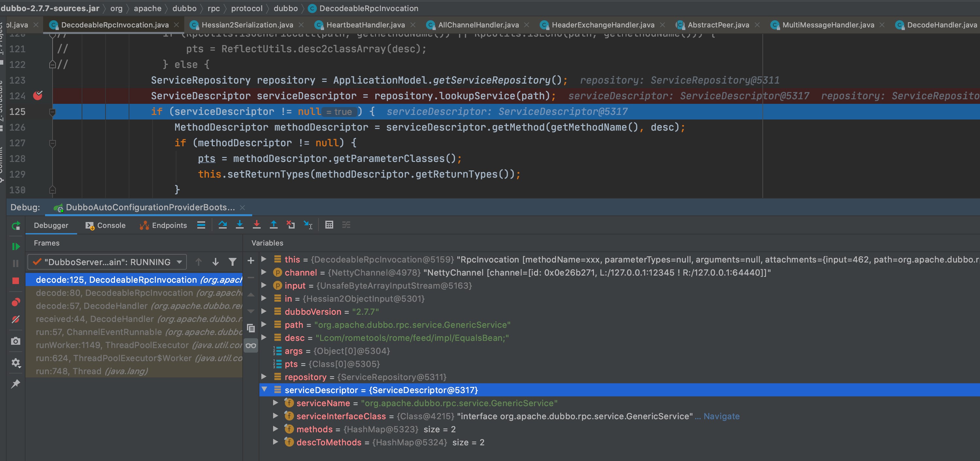
Task: Click Step Over debugger icon
Action: tap(222, 225)
